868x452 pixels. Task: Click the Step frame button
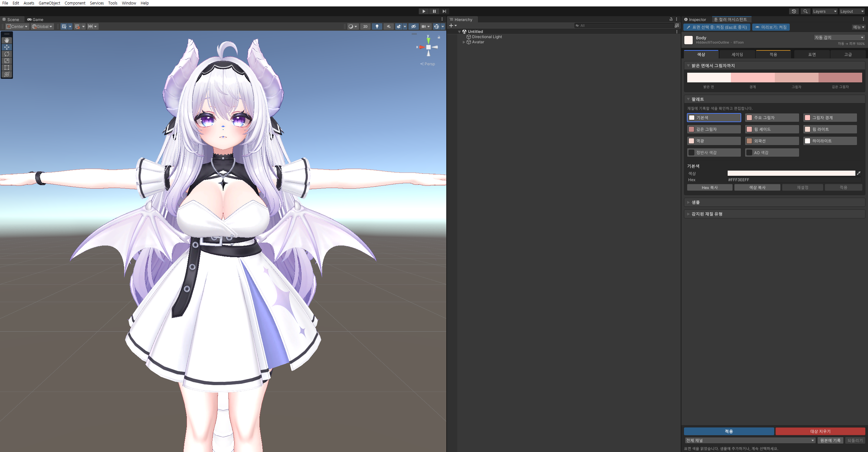444,11
